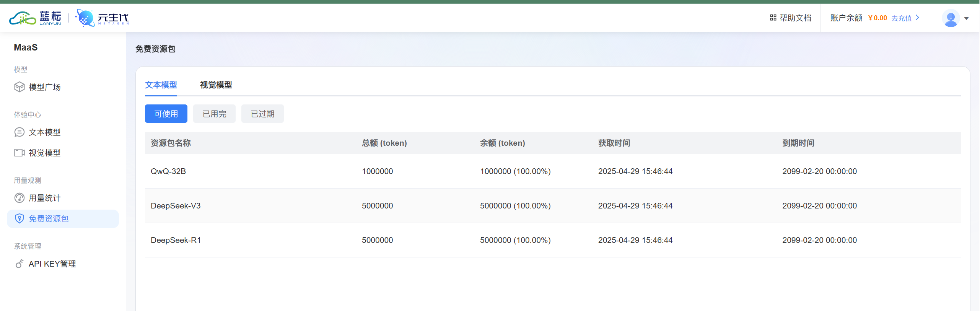980x311 pixels.
Task: Click DeepSeek-R1 expiry time 2099-02-20 00:00:00
Action: [x=819, y=240]
